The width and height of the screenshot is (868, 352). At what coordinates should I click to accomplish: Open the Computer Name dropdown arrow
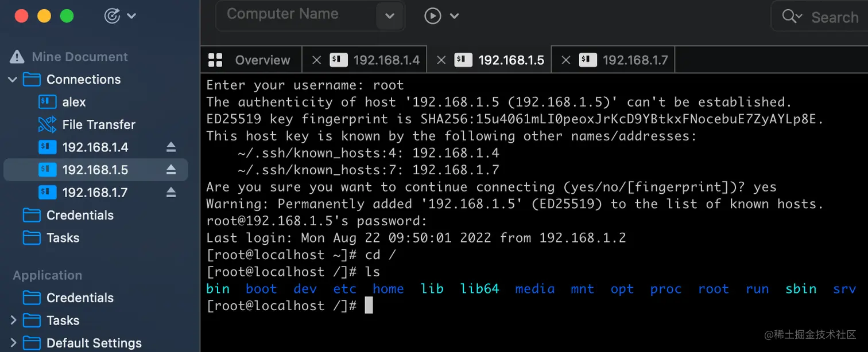tap(389, 16)
